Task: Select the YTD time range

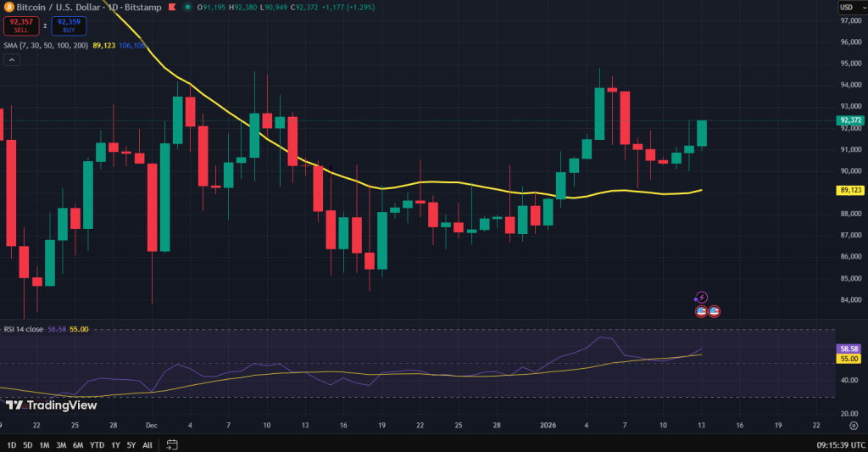Action: (97, 445)
